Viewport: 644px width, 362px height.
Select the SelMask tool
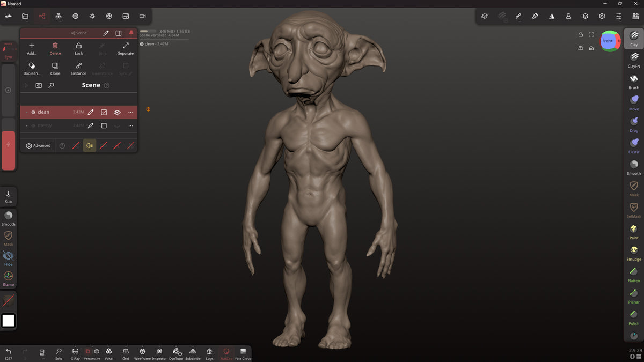pyautogui.click(x=634, y=210)
